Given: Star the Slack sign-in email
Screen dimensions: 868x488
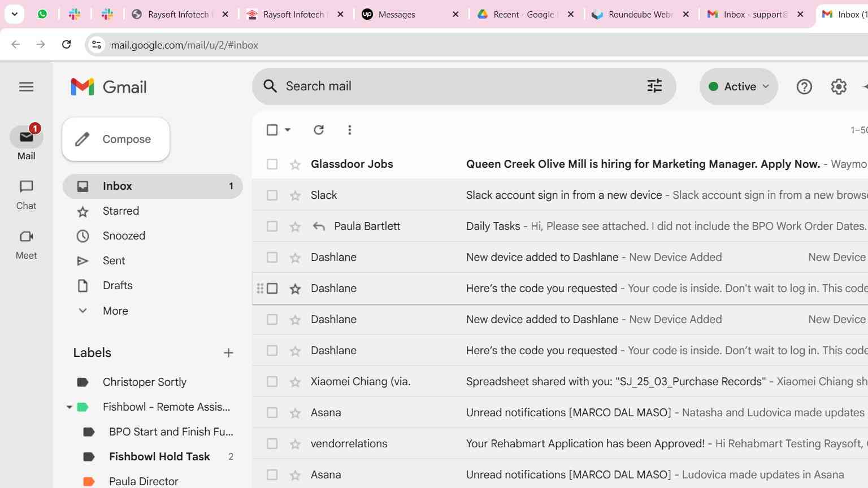Looking at the screenshot, I should (295, 195).
